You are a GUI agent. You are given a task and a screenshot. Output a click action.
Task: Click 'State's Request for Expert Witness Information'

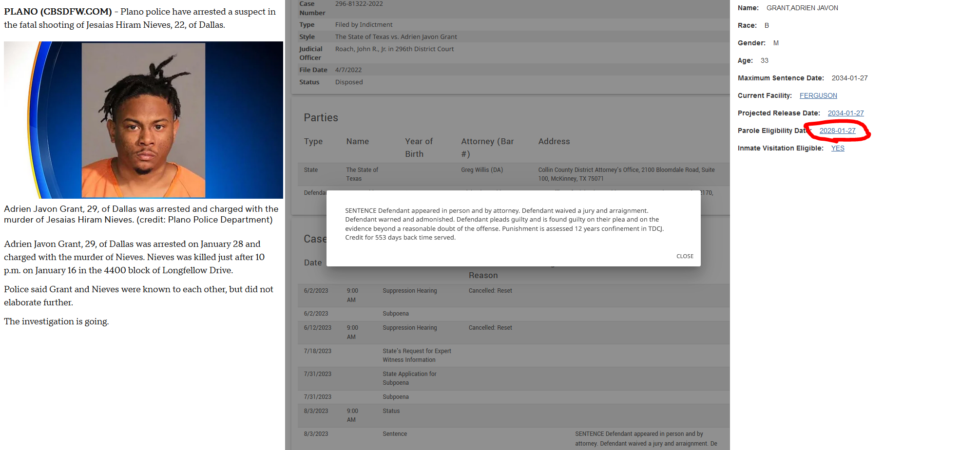417,356
